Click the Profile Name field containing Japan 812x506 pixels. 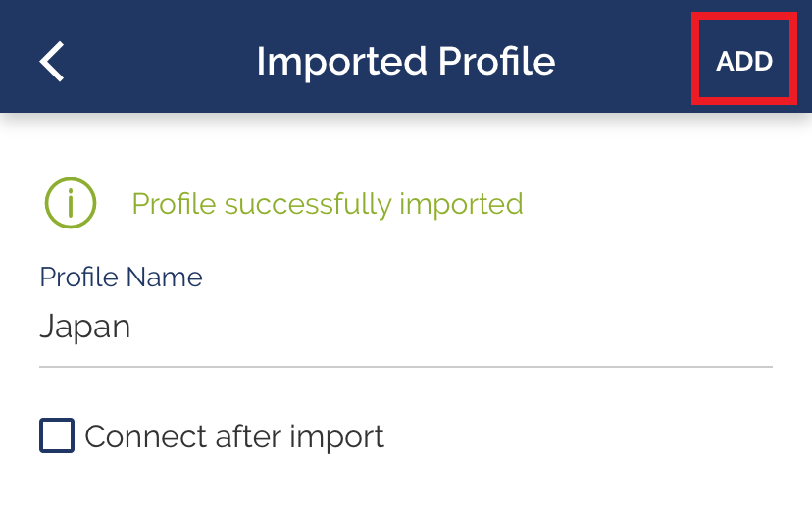click(x=406, y=328)
